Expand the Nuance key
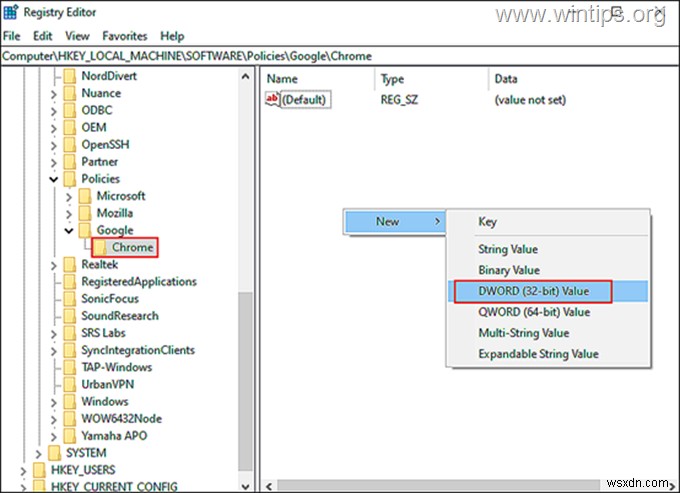 pos(53,94)
